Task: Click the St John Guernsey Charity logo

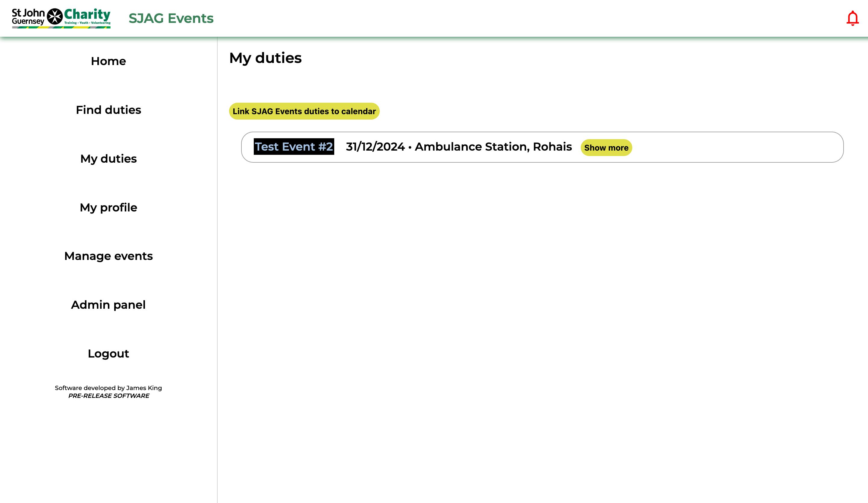Action: pyautogui.click(x=61, y=18)
